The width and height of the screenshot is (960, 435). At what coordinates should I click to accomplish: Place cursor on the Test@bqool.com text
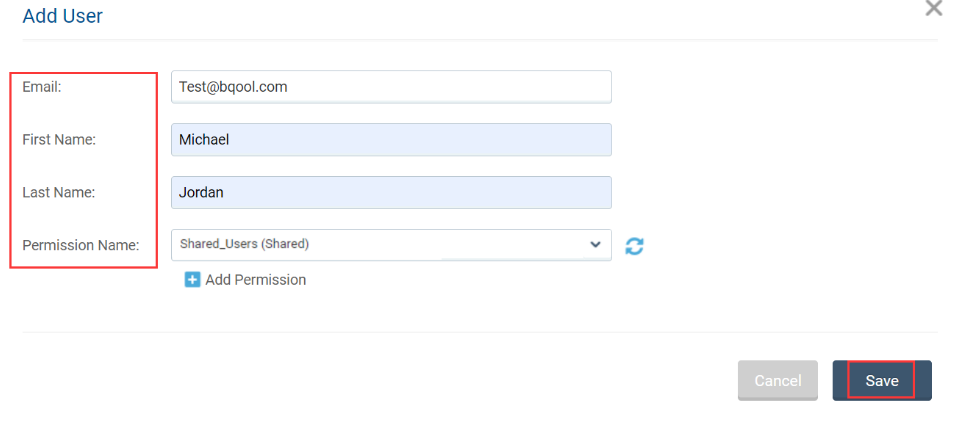tap(233, 87)
